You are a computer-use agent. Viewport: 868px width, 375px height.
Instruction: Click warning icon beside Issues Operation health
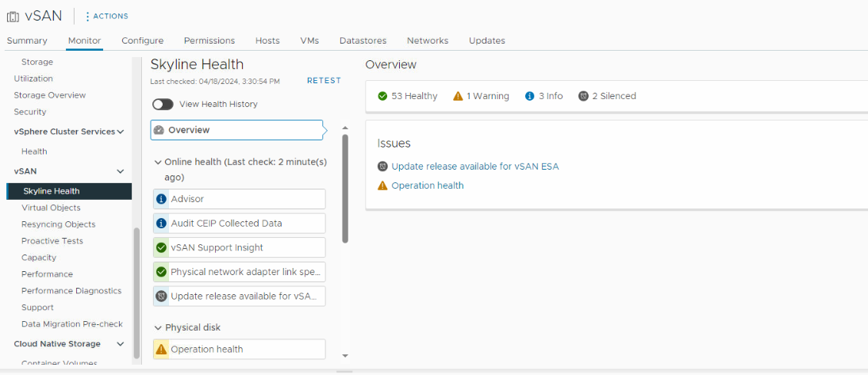point(382,186)
